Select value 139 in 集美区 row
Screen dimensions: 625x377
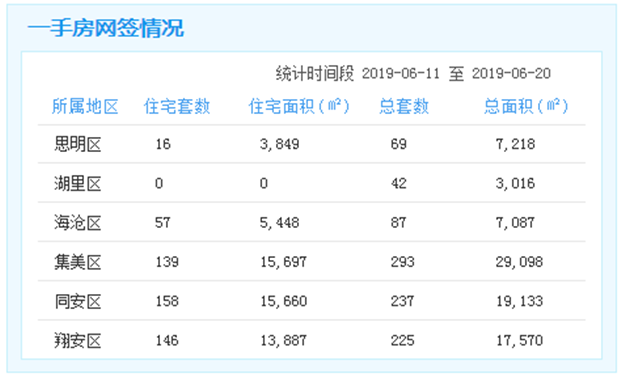(x=167, y=262)
